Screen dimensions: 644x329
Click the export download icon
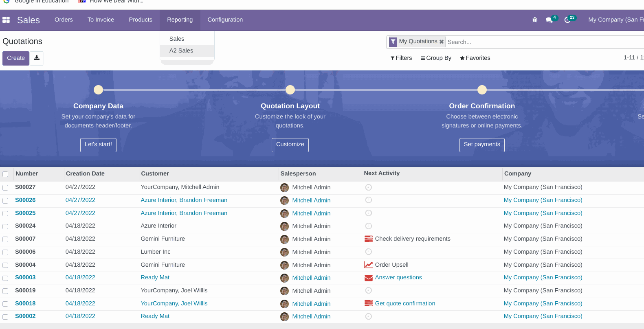(x=37, y=58)
